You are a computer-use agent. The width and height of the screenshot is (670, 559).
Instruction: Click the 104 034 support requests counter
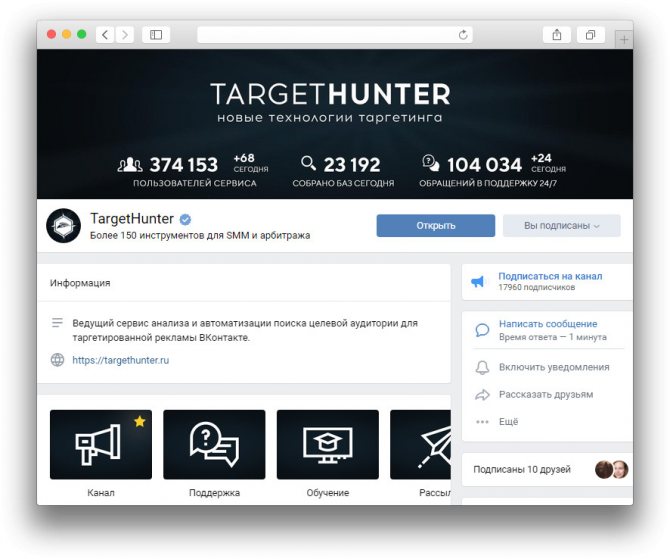[x=484, y=165]
